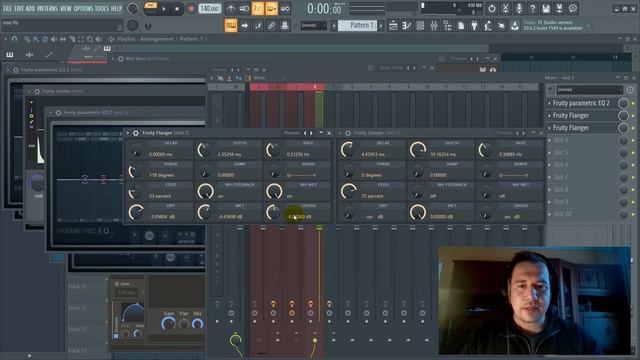Image resolution: width=640 pixels, height=360 pixels.
Task: Select the next preset in first Fruity Flanger
Action: click(x=311, y=133)
